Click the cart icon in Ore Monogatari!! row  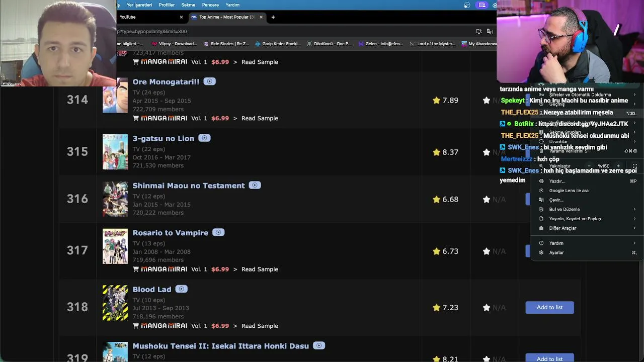[136, 118]
